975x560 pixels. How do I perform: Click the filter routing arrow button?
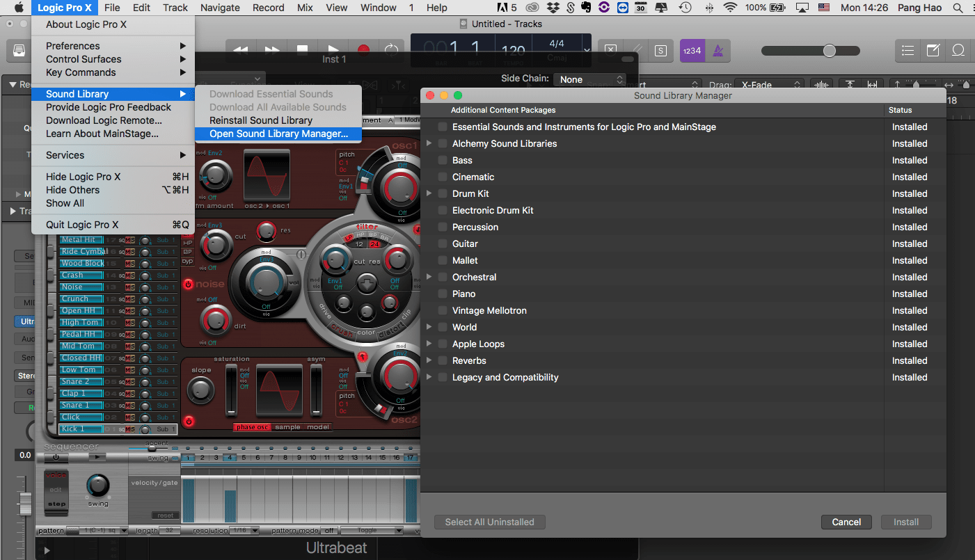[367, 283]
